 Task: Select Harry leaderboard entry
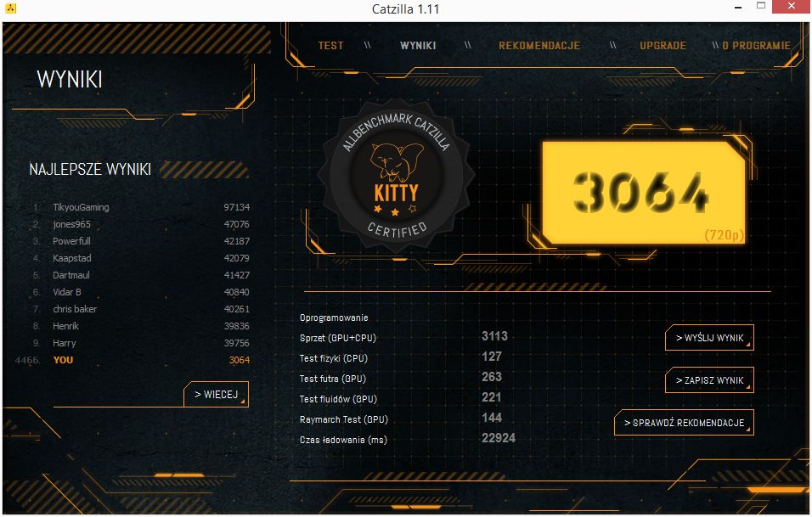[x=140, y=343]
